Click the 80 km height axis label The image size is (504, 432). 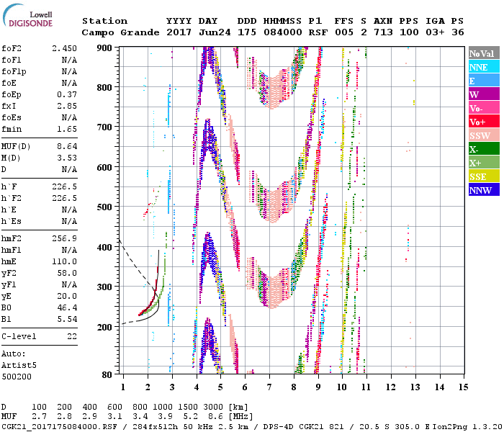(x=107, y=374)
